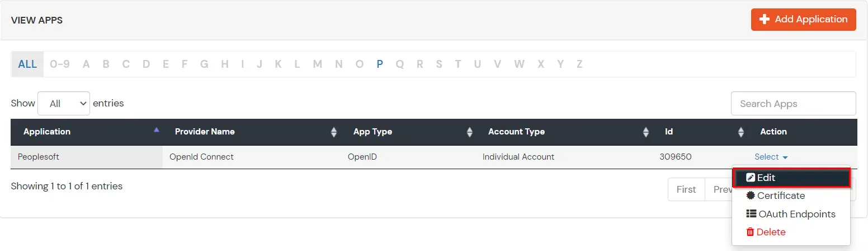Click the Id value 309650
Viewport: 868px width, 251px height.
[676, 157]
